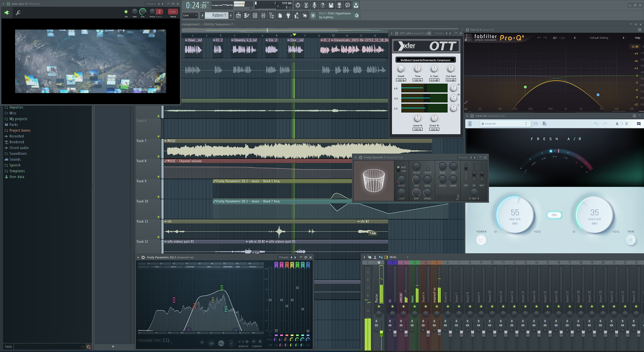Screen dimensions: 644x352
Task: Click the Fresh Air save preset icon
Action: (x=536, y=124)
